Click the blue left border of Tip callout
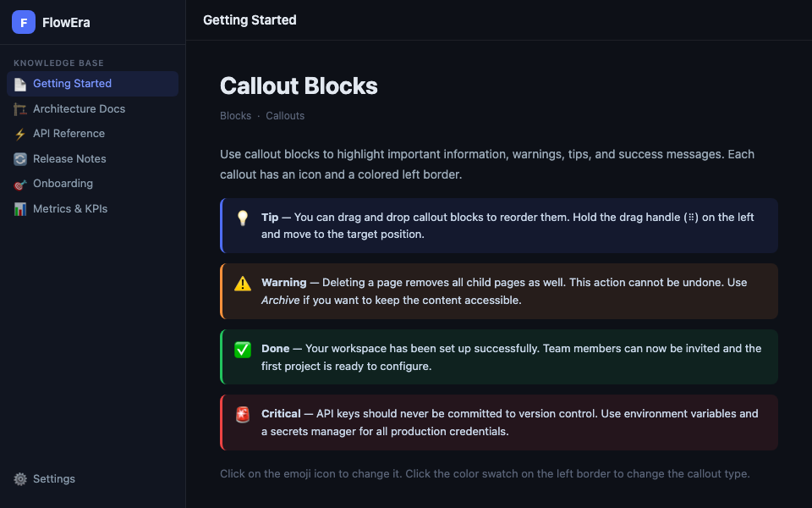Screen dimensions: 812x508 [222, 226]
